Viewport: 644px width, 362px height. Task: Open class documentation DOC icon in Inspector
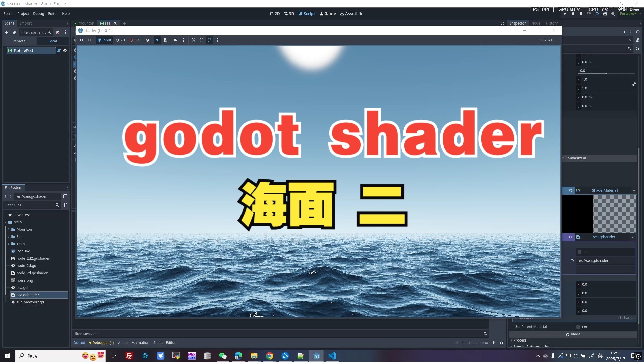pos(638,40)
